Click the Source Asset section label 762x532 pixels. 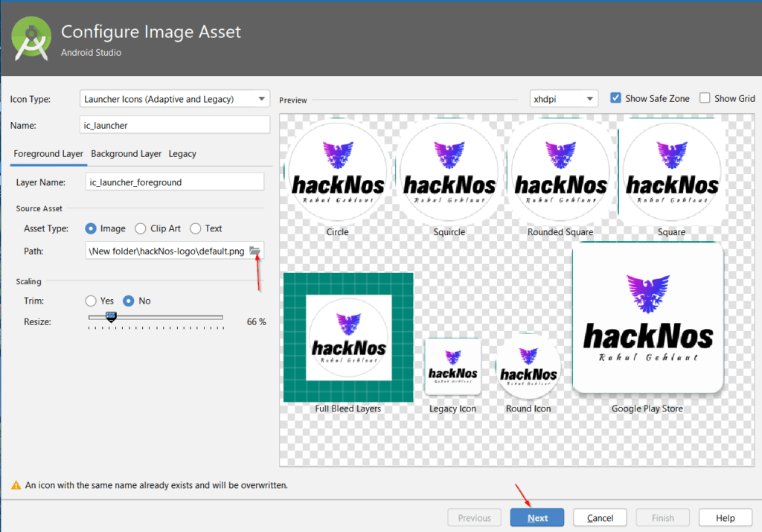click(39, 208)
